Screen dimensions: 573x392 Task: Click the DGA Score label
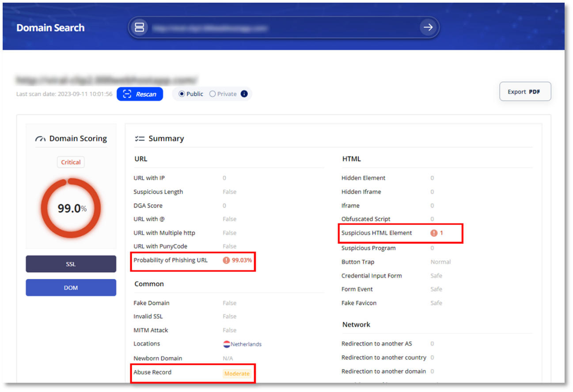[x=148, y=206]
